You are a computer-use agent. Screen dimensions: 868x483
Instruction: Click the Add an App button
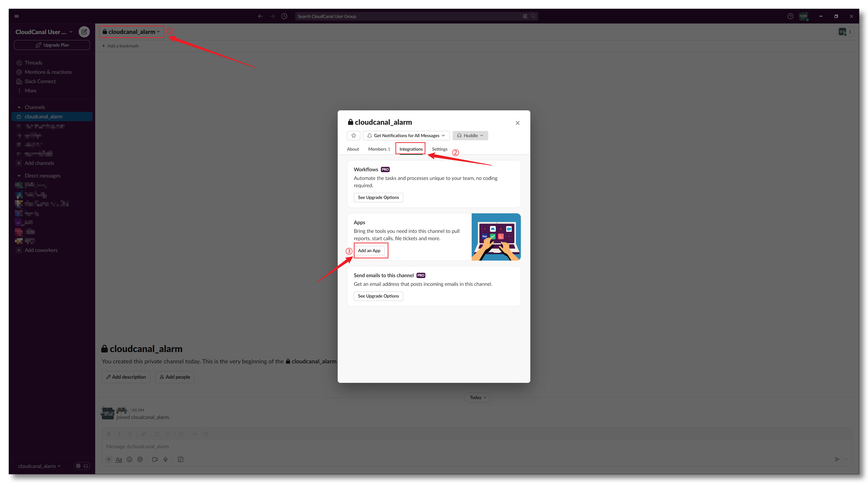pos(369,250)
